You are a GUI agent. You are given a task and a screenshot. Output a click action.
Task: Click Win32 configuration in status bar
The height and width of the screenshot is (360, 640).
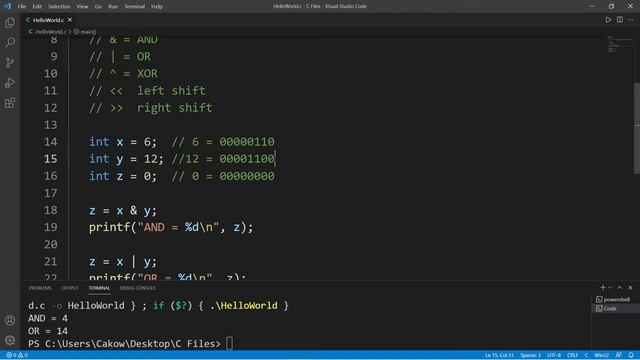click(602, 355)
